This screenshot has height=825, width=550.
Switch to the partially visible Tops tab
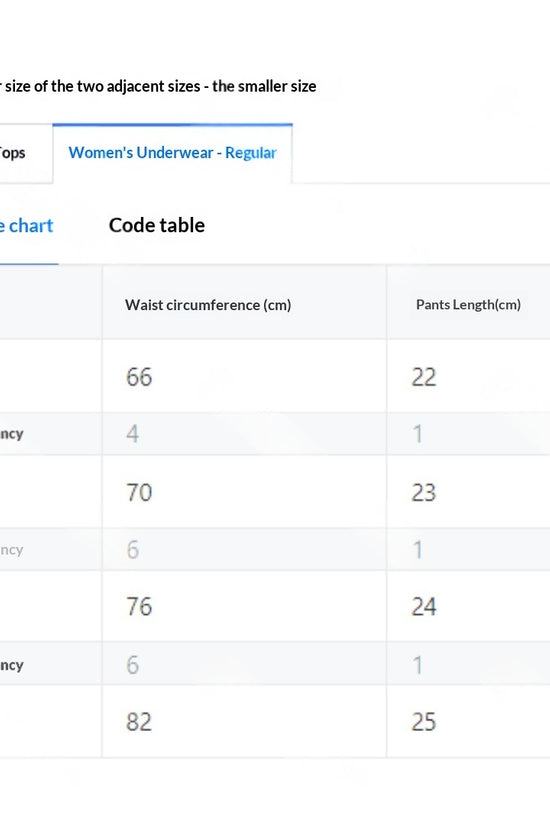[x=25, y=153]
